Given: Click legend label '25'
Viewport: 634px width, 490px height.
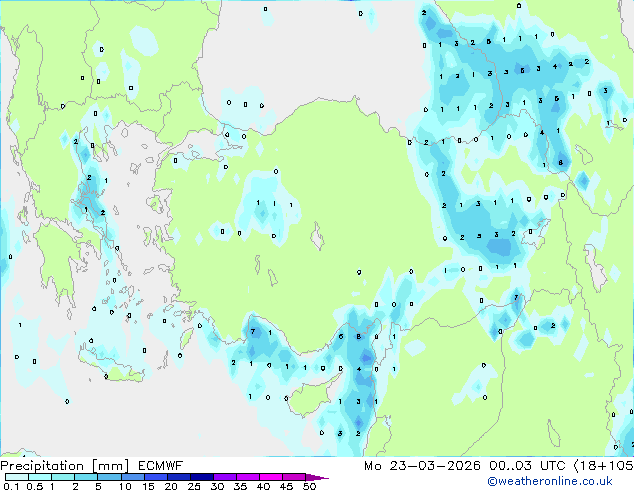Looking at the screenshot, I should click(194, 486).
